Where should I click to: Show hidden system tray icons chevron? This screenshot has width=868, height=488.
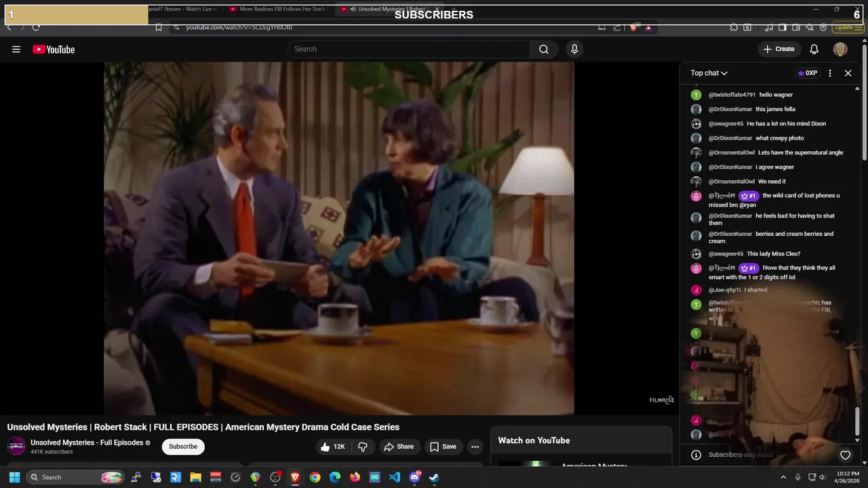tap(783, 477)
